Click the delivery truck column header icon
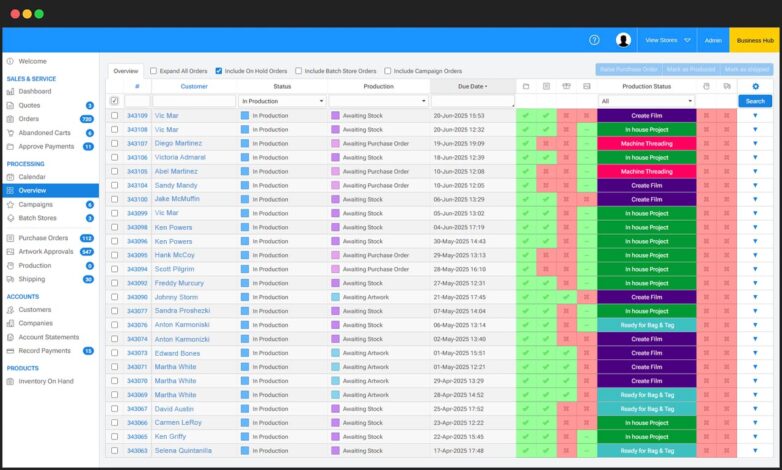 coord(727,87)
